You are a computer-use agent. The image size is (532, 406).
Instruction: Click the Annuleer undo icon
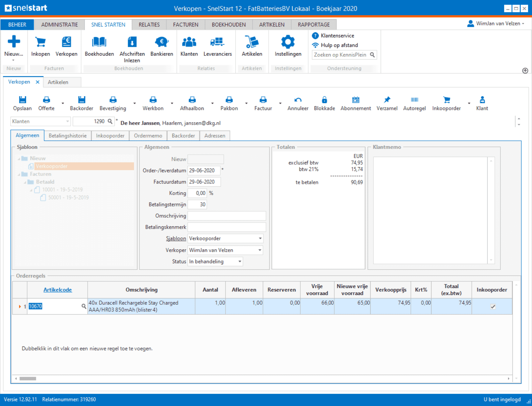coord(298,100)
